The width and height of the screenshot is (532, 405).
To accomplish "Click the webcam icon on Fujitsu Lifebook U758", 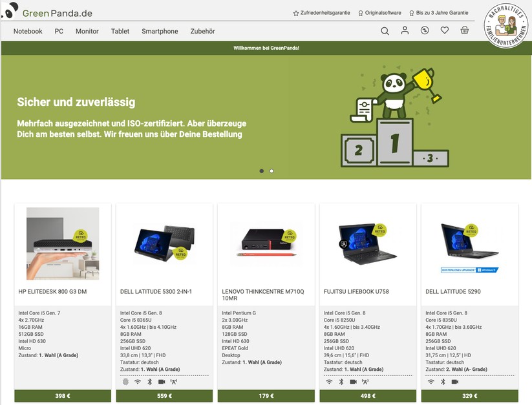I will point(353,382).
